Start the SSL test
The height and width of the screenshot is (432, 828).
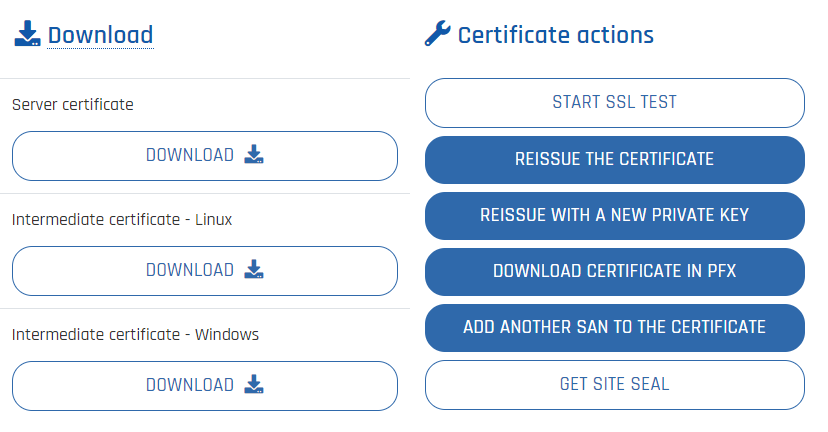click(615, 103)
